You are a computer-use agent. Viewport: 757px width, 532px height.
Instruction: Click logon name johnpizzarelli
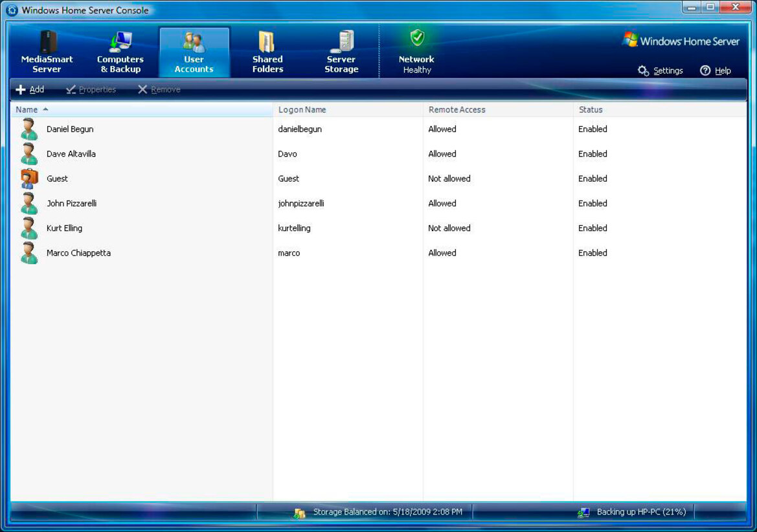coord(300,203)
